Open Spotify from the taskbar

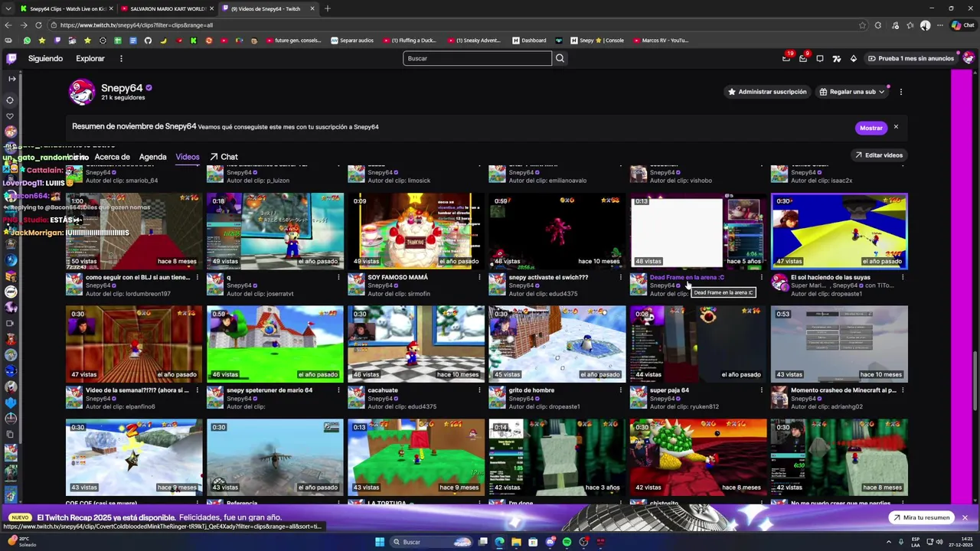tap(567, 542)
